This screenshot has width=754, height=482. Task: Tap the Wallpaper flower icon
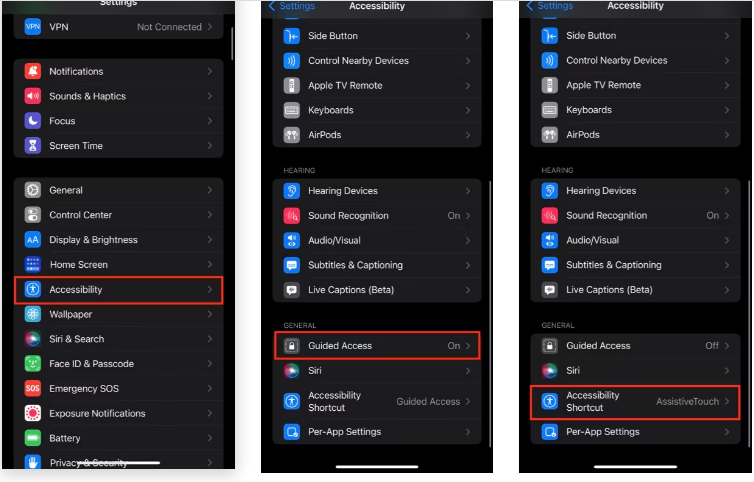click(x=33, y=314)
